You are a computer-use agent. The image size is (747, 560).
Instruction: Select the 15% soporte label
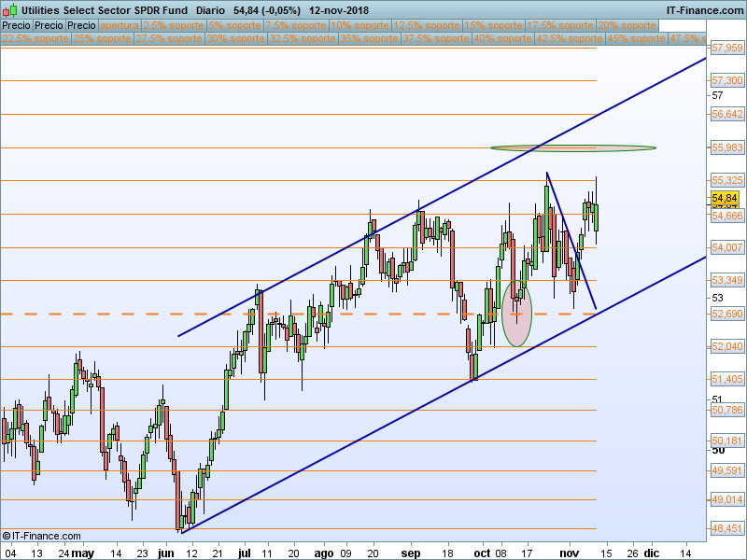pyautogui.click(x=494, y=25)
